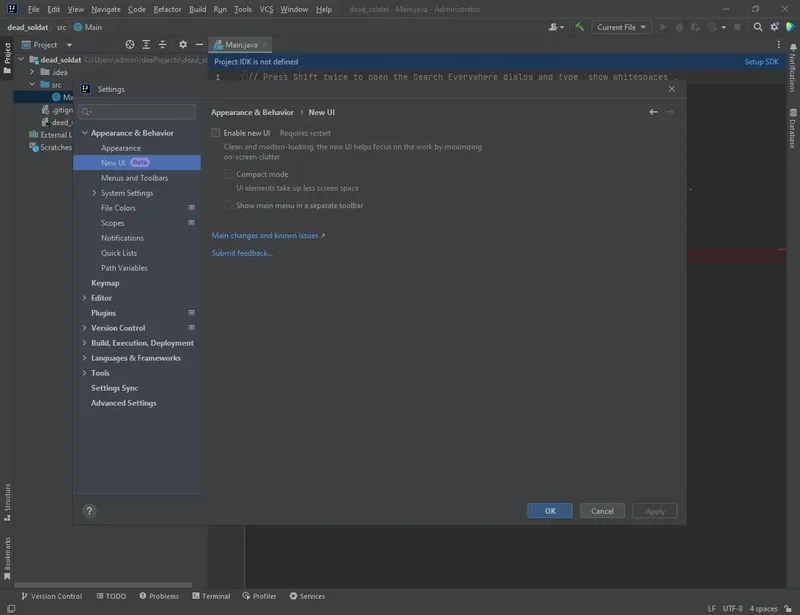Enable the new UI checkbox
This screenshot has width=800, height=615.
pos(216,133)
